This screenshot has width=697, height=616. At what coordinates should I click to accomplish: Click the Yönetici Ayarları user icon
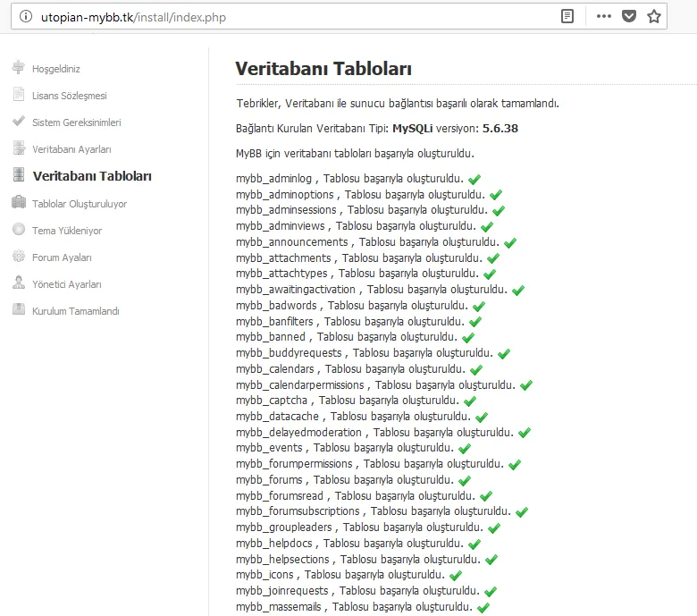19,283
